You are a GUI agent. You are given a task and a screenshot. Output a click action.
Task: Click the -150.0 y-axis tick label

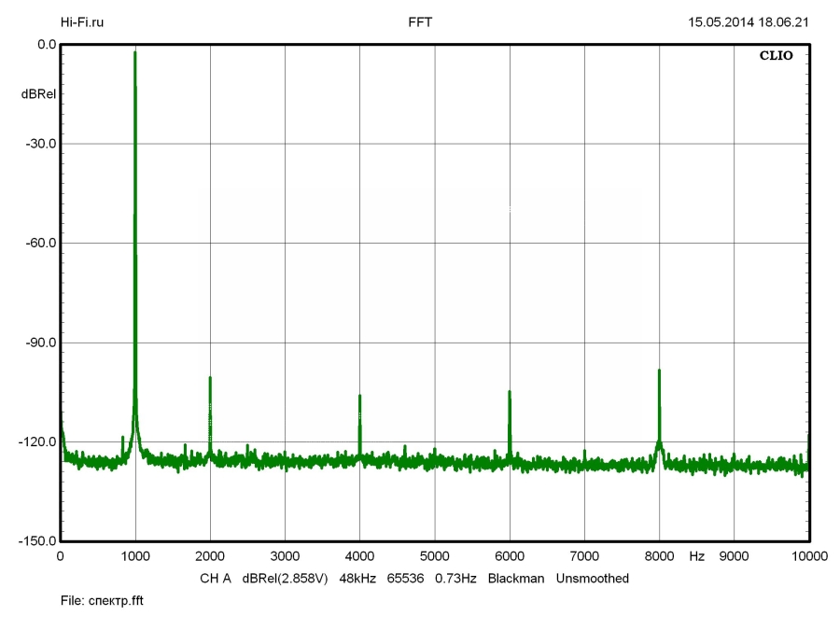pyautogui.click(x=36, y=541)
